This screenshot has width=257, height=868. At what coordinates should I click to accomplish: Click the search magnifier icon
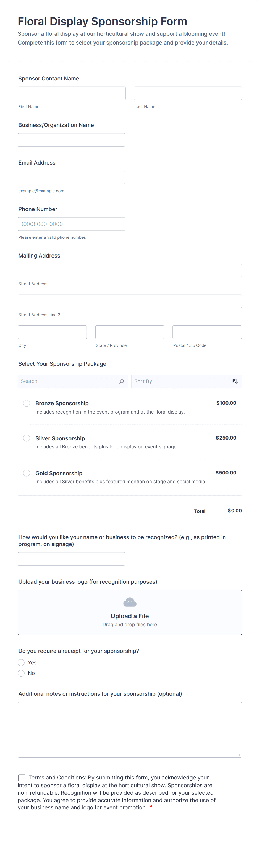pyautogui.click(x=122, y=381)
